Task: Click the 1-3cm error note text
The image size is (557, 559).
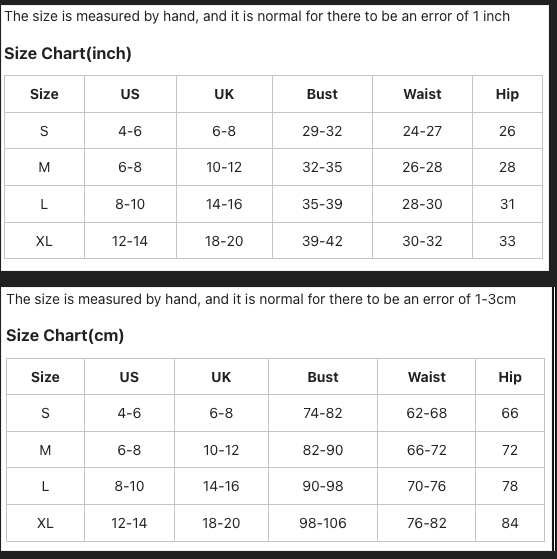Action: tap(261, 299)
